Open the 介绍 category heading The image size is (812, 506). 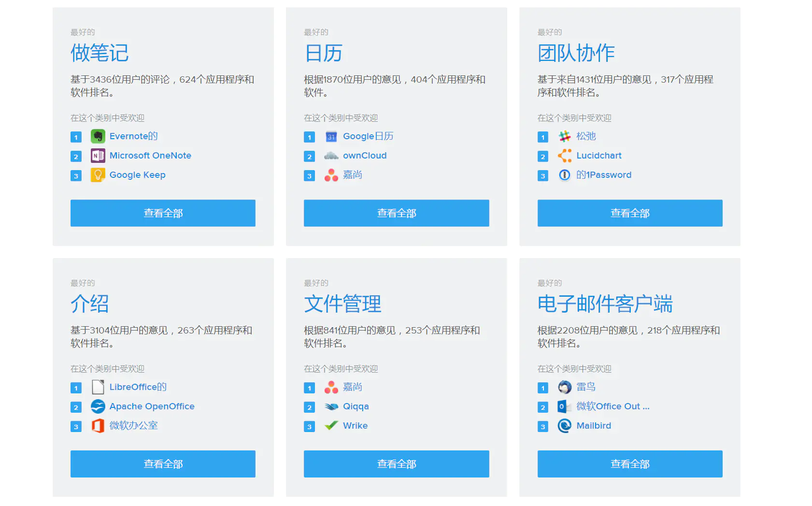coord(90,304)
